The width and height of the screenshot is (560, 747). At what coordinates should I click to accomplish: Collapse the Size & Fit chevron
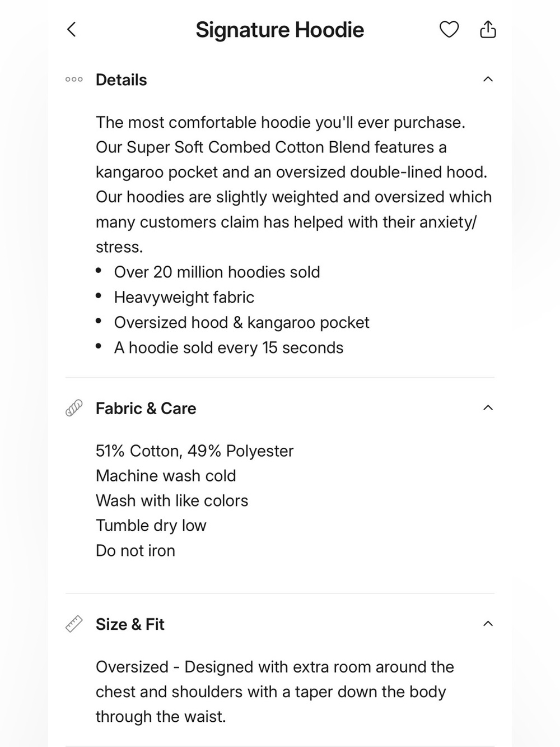[x=488, y=624]
